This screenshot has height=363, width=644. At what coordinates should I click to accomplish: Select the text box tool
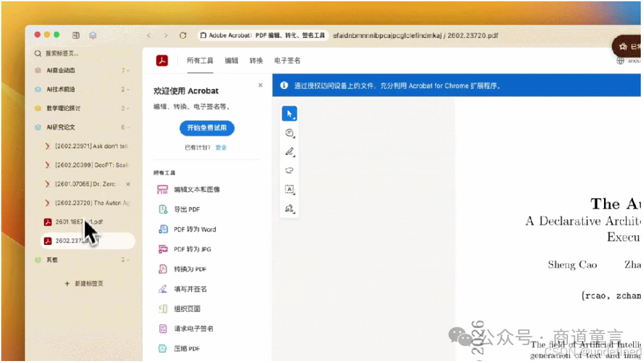[x=289, y=190]
